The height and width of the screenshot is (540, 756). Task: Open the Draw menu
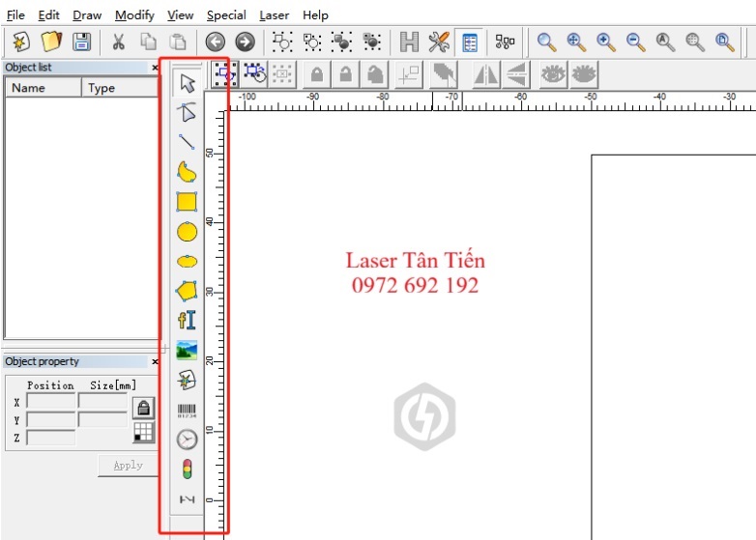tap(87, 15)
